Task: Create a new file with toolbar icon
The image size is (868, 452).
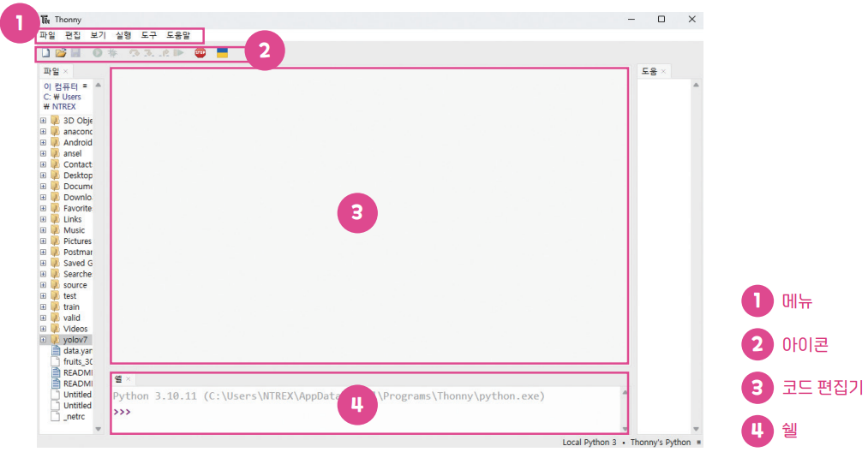Action: [x=46, y=53]
